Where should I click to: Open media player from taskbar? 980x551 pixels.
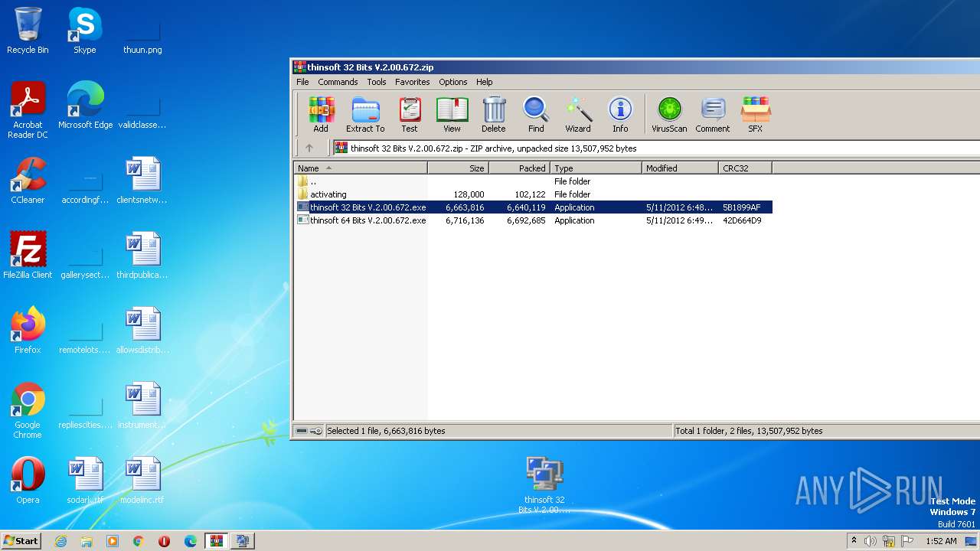pyautogui.click(x=113, y=541)
